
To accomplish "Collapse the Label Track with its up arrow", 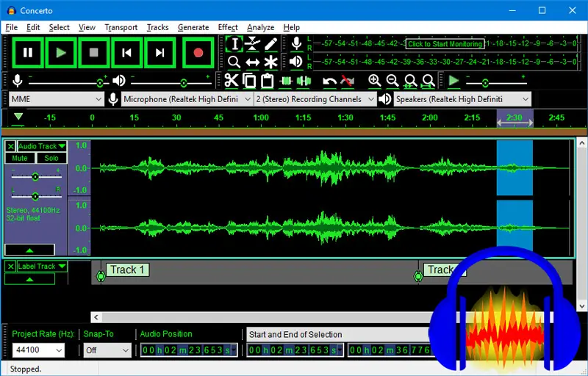I will pos(29,279).
